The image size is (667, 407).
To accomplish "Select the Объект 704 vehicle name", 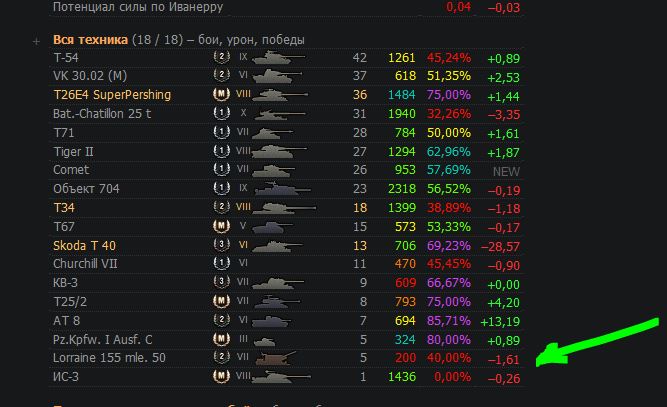I will pos(86,189).
